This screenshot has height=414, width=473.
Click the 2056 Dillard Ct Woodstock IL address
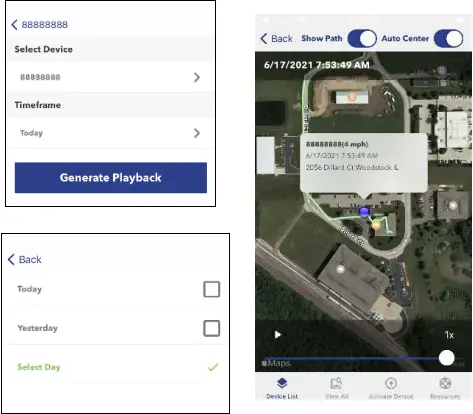(x=352, y=167)
